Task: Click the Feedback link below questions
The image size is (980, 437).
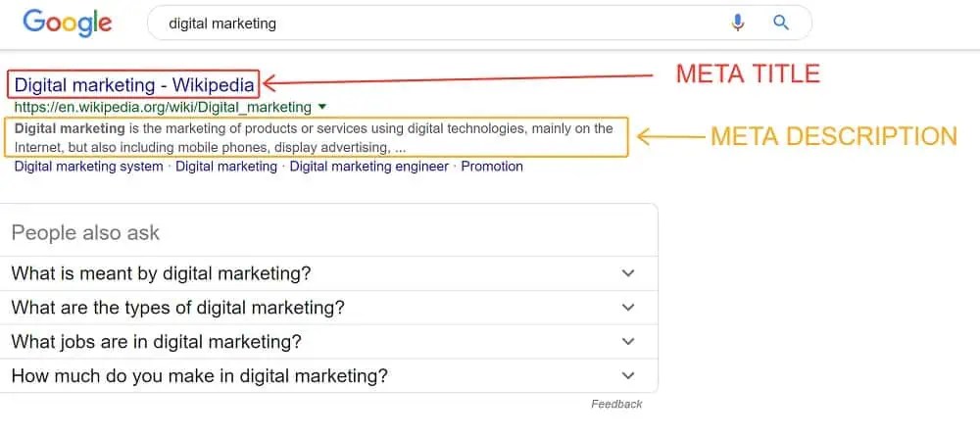Action: point(616,405)
